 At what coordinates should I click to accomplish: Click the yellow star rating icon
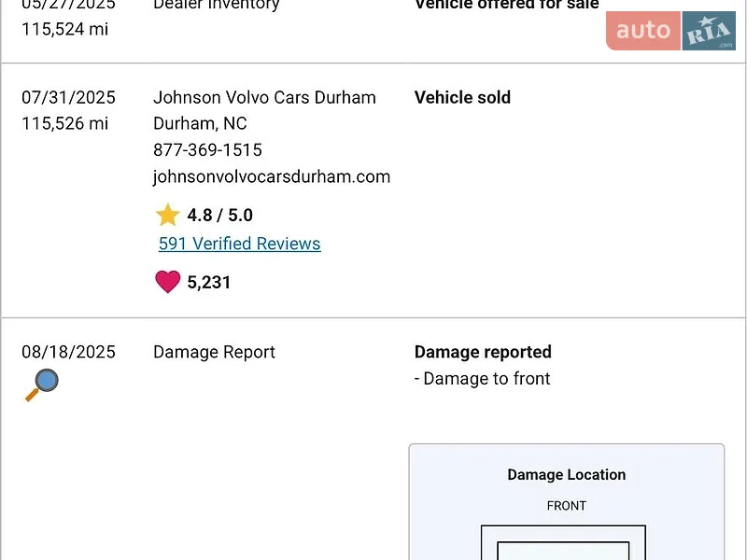coord(168,215)
